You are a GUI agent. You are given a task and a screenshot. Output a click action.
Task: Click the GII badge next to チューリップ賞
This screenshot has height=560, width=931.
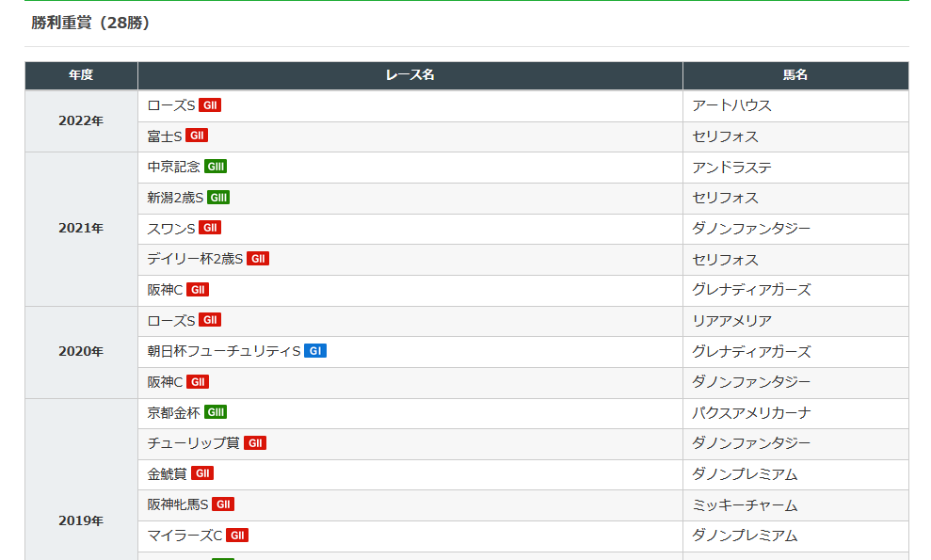(x=255, y=443)
